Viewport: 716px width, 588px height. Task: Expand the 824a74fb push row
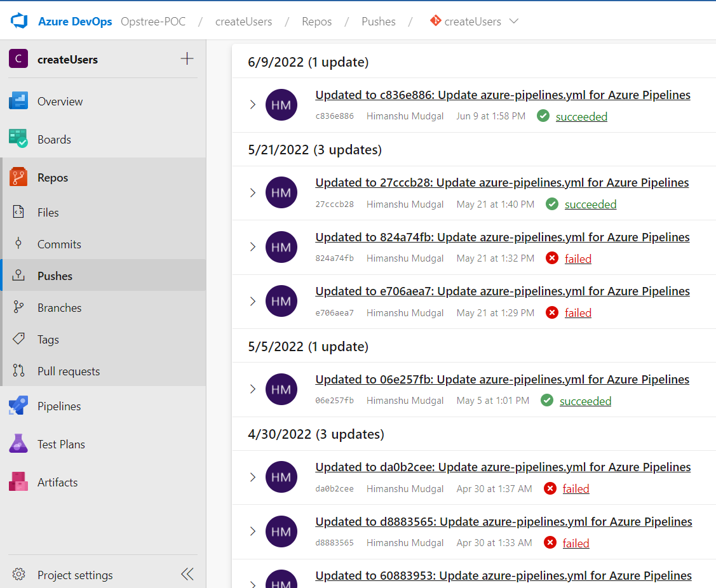pyautogui.click(x=252, y=246)
